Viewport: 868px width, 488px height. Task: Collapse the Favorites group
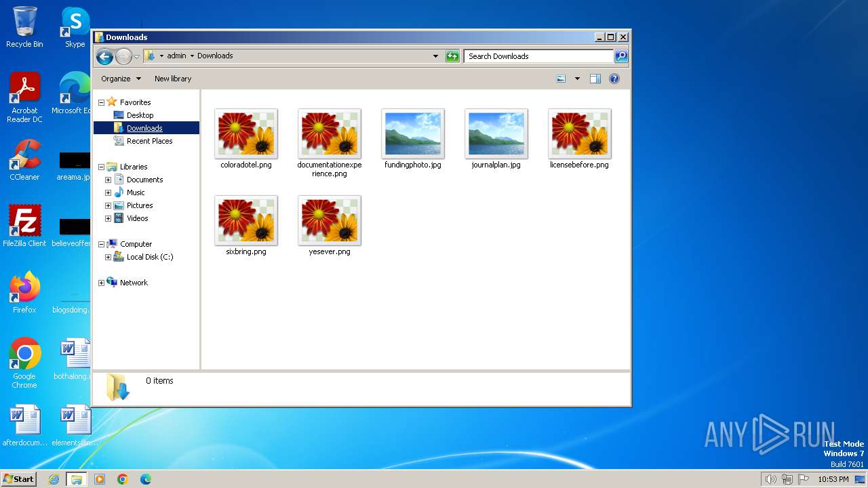[x=101, y=102]
